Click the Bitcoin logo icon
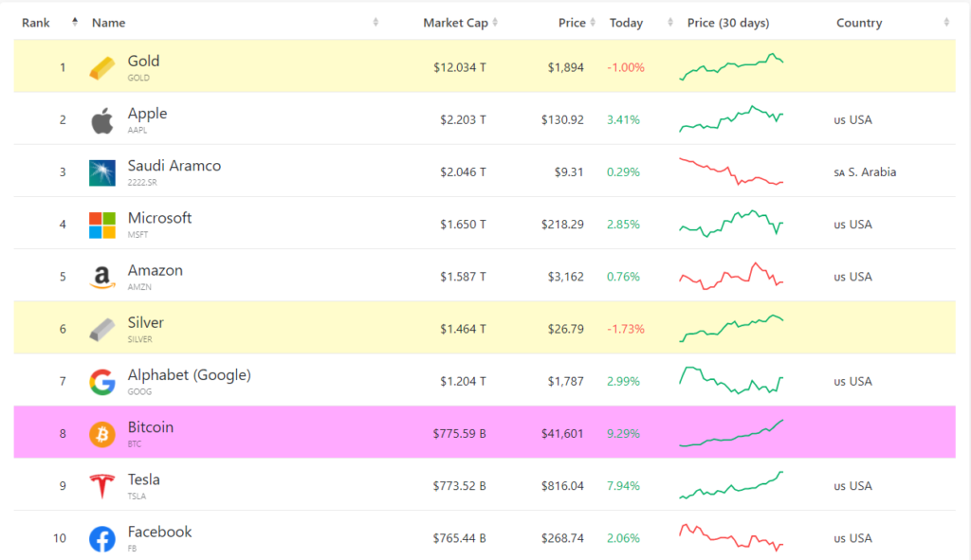This screenshot has width=971, height=560. pos(102,434)
